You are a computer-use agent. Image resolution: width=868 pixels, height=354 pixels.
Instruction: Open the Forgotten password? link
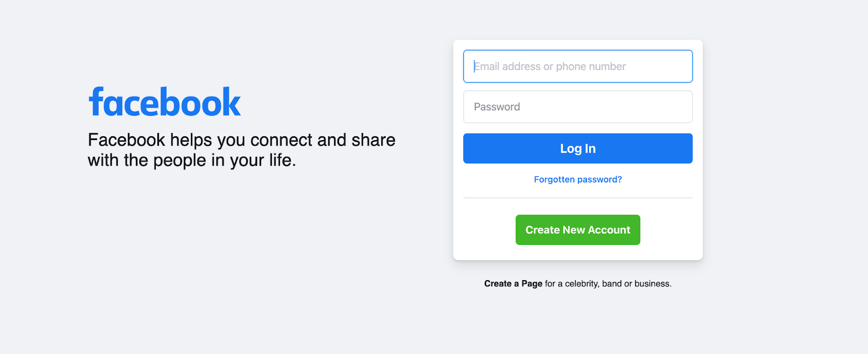(x=577, y=180)
